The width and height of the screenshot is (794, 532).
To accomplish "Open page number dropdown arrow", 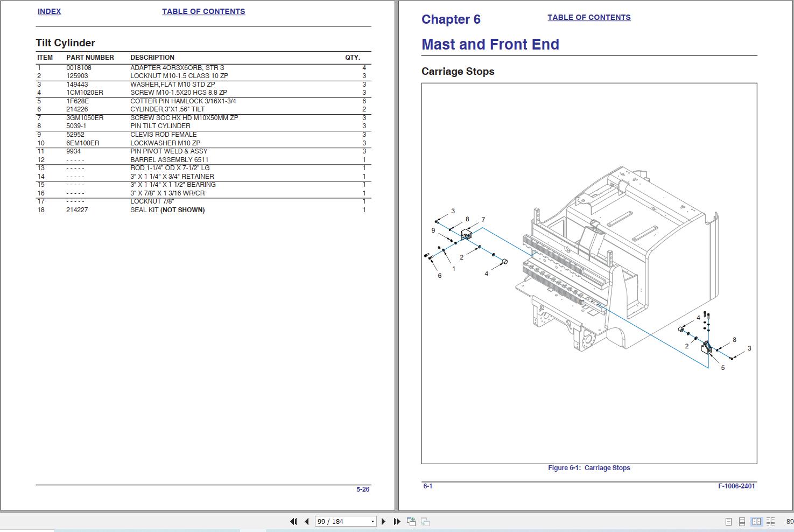I will pos(373,522).
